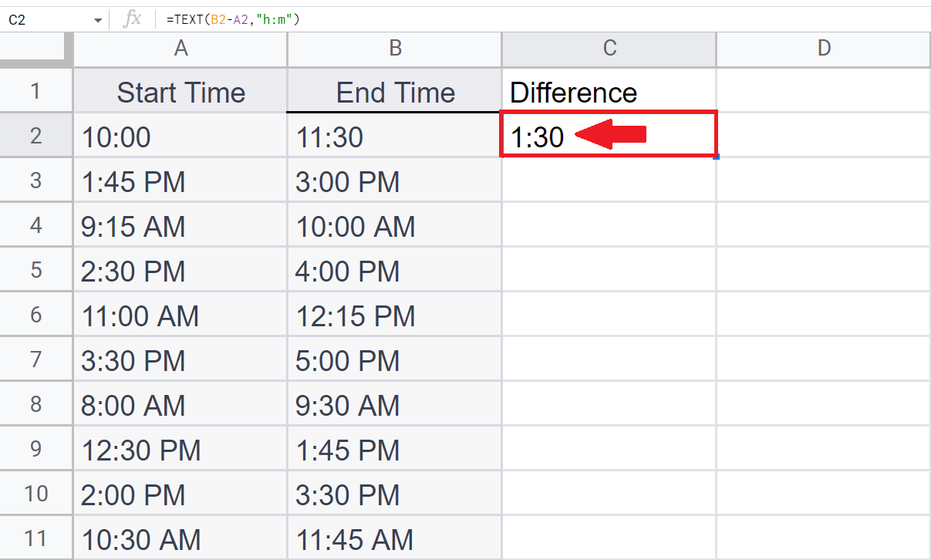Screen dimensions: 931x560
Task: Select the Start Time header cell
Action: [x=180, y=91]
